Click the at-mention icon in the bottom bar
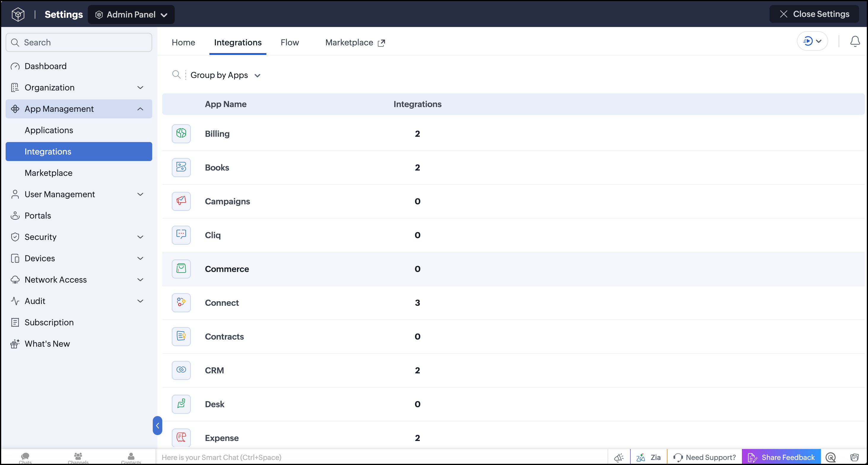Screen dimensions: 868x465 point(831,457)
